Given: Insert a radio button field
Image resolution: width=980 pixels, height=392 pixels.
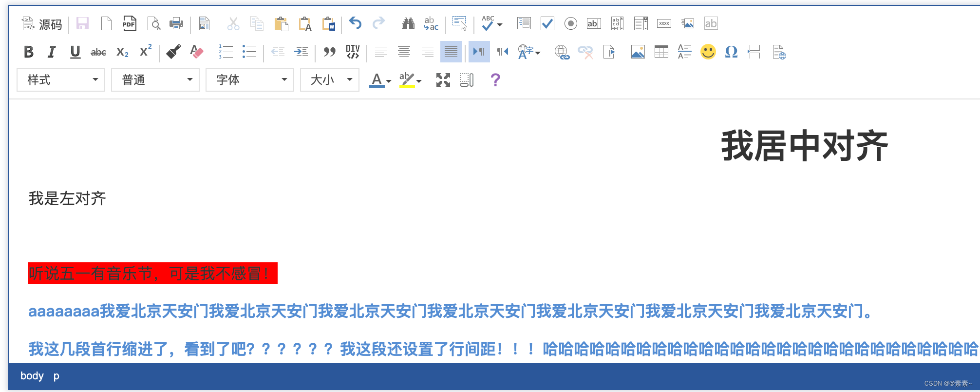Looking at the screenshot, I should (x=571, y=23).
